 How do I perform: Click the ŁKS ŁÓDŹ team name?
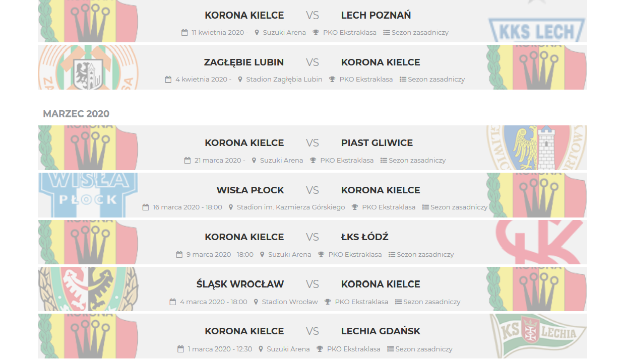(x=365, y=237)
